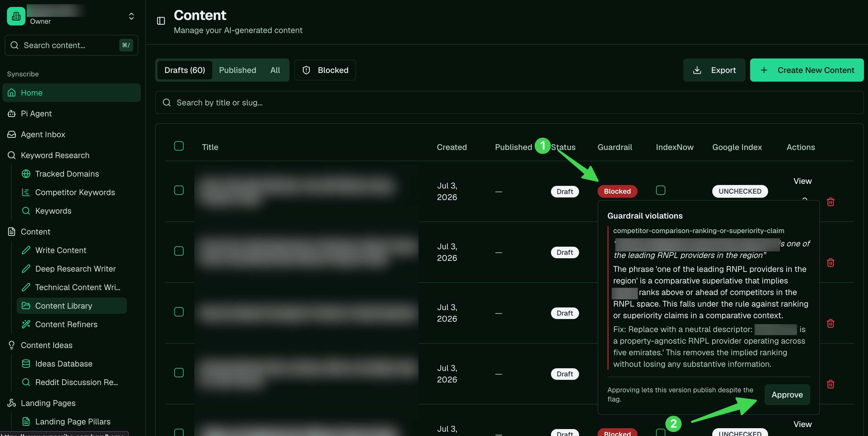868x436 pixels.
Task: Click the Published column header
Action: coord(513,147)
